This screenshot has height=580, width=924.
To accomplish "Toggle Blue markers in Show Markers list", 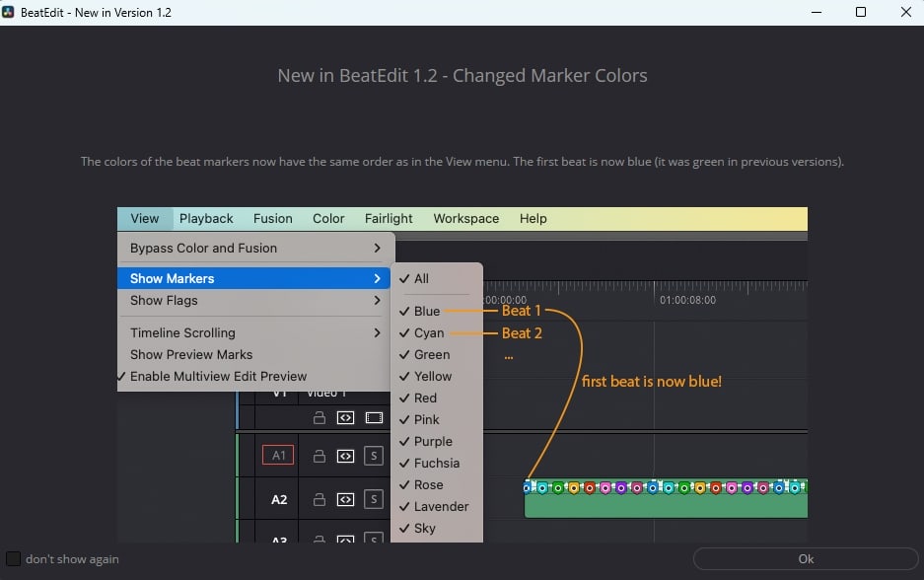I will 426,312.
